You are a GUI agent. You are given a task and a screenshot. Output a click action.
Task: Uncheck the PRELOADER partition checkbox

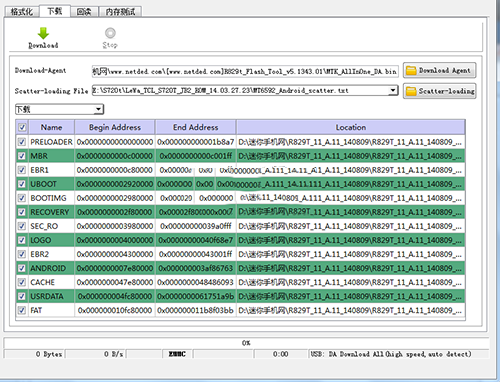(x=22, y=142)
